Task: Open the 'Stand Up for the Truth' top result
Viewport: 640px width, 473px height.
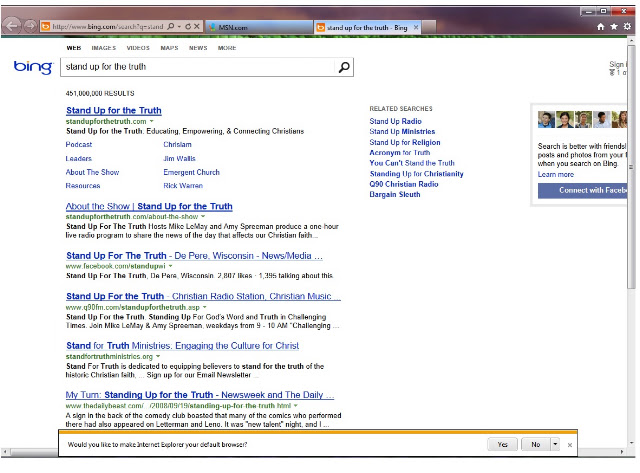Action: pyautogui.click(x=114, y=111)
